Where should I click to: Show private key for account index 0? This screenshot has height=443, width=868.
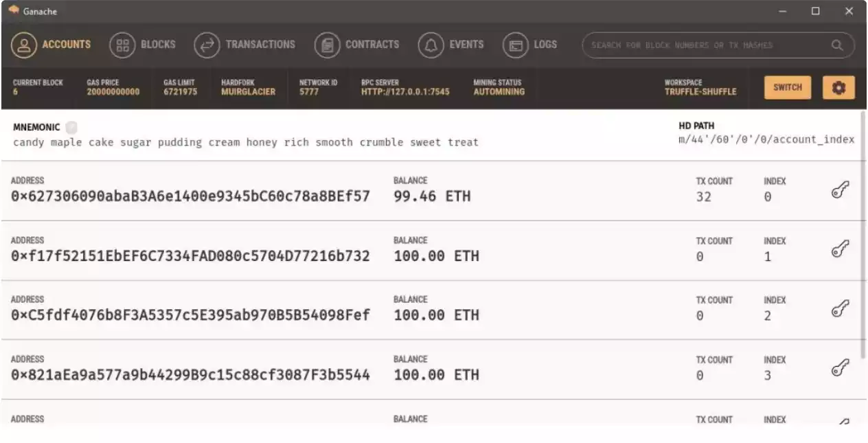839,190
